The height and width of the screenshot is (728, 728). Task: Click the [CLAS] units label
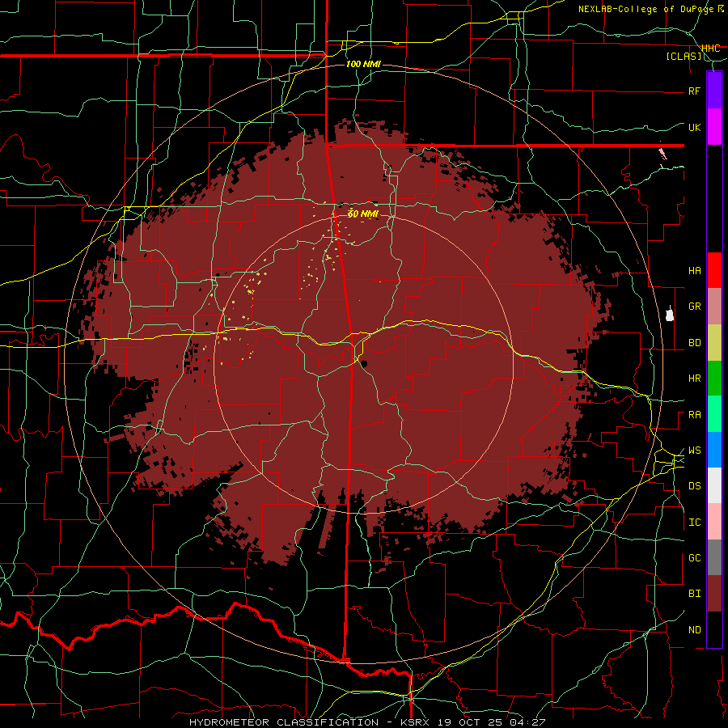(684, 56)
